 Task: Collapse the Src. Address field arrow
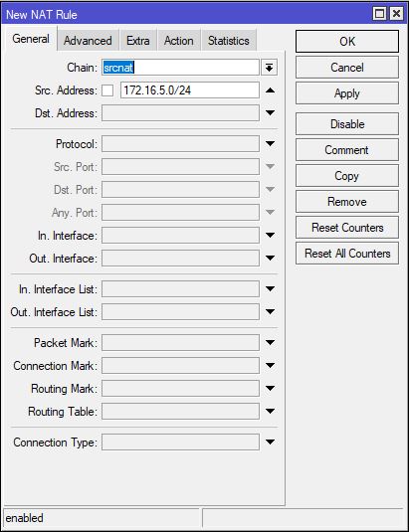click(x=270, y=90)
